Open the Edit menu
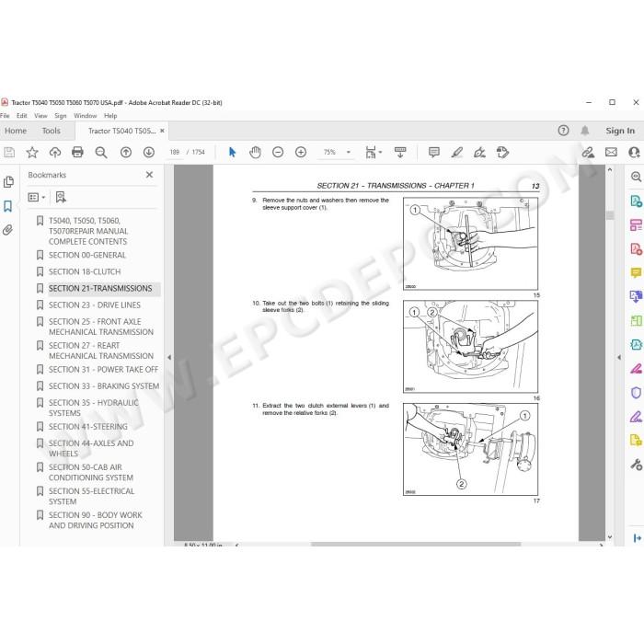This screenshot has width=644, height=644. point(22,116)
